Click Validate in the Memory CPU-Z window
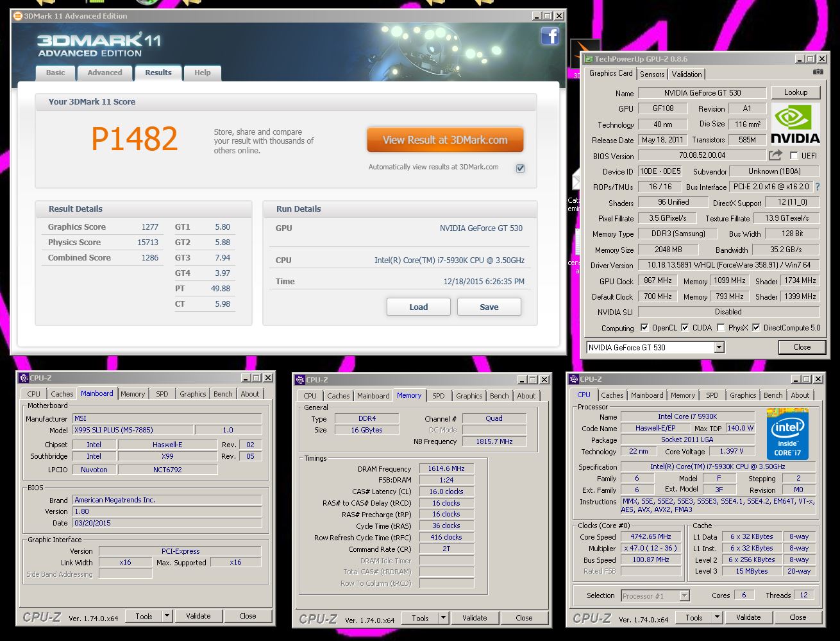This screenshot has width=840, height=641. (475, 618)
